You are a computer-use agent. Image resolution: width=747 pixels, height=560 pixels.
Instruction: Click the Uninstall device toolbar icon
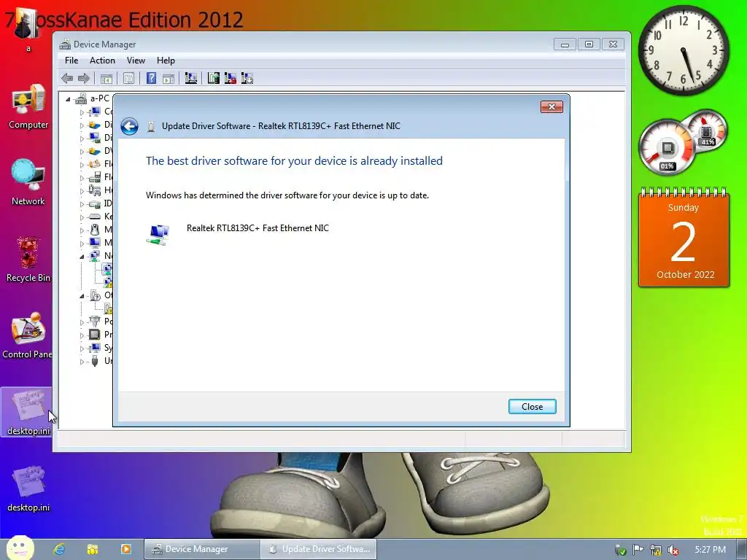231,78
